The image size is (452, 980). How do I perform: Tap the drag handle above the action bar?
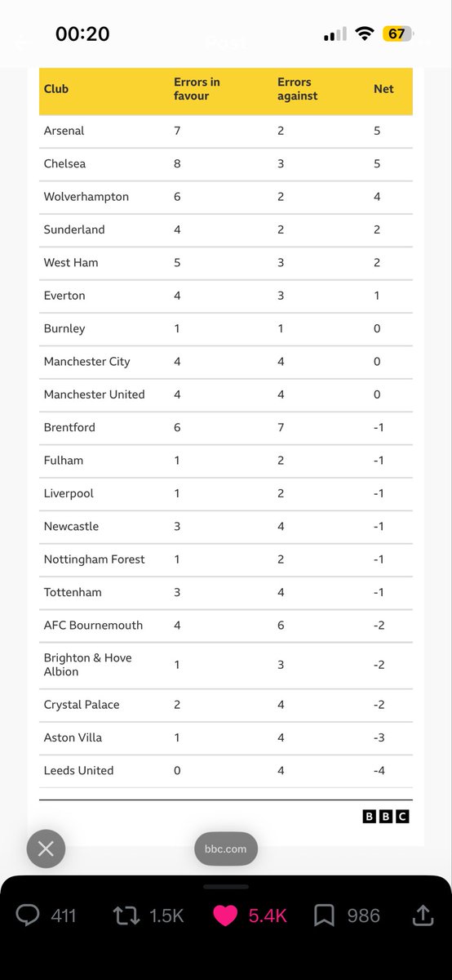pos(226,886)
